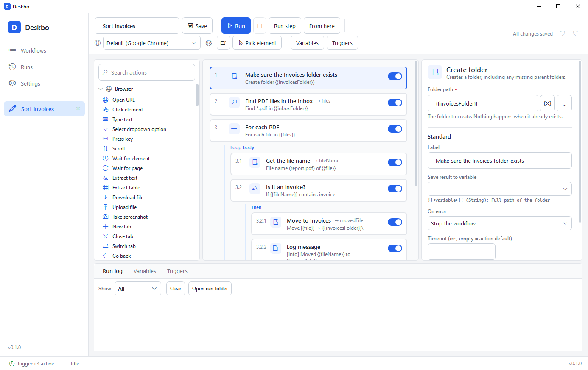This screenshot has width=588, height=370.
Task: Disable step 1 Make sure Invoices folder exists
Action: point(395,76)
